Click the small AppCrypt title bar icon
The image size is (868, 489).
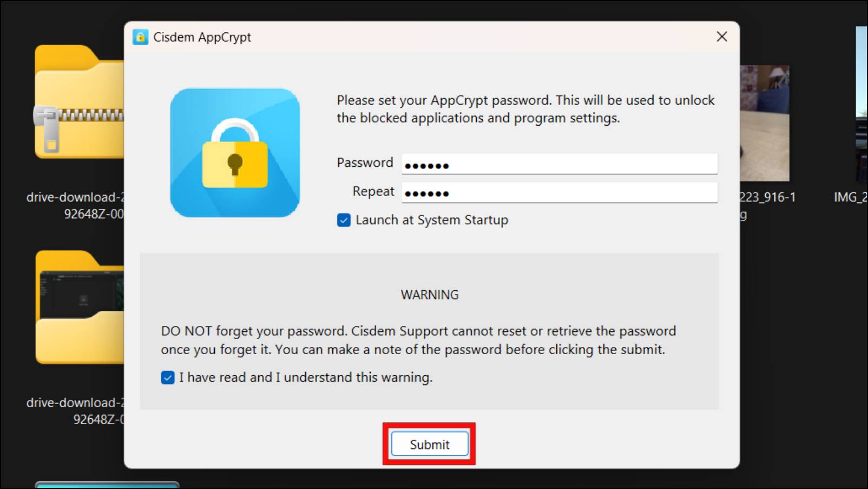pyautogui.click(x=141, y=37)
